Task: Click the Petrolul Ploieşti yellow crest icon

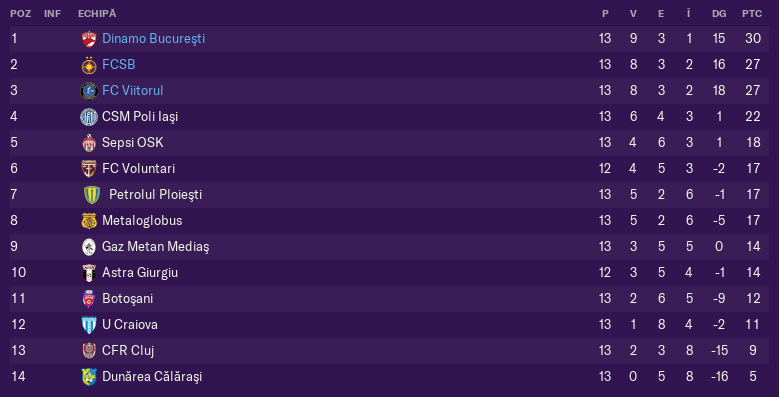Action: [92, 195]
